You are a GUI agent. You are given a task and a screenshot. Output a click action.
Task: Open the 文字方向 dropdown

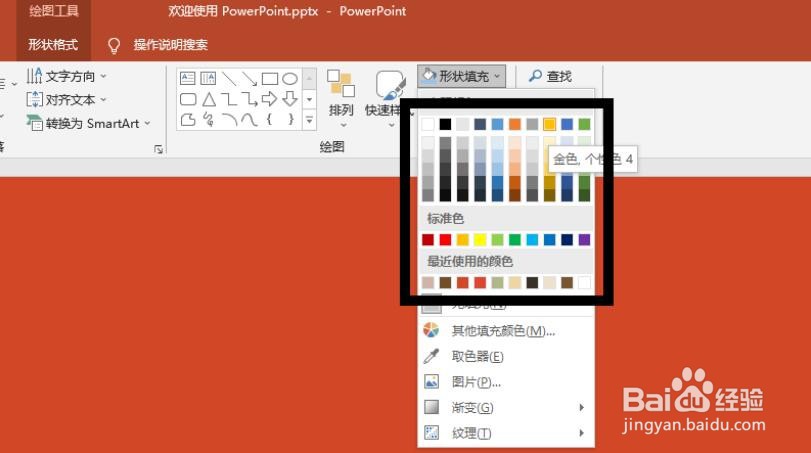pyautogui.click(x=66, y=77)
